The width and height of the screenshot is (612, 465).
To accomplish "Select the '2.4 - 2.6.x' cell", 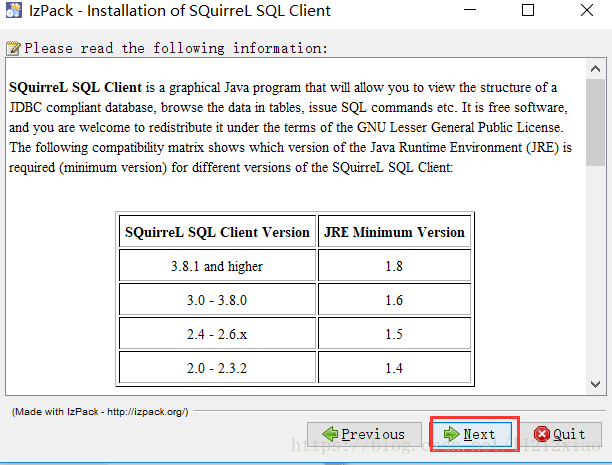I will coord(217,334).
